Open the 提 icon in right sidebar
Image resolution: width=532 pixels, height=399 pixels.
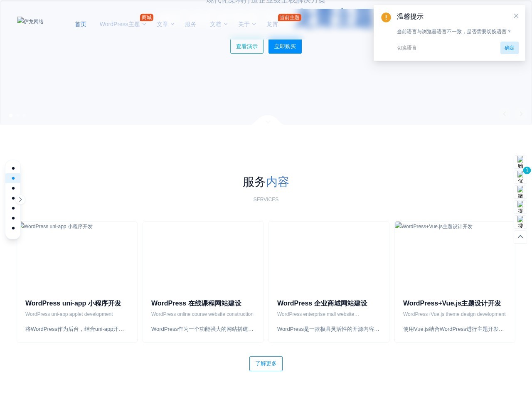pos(520,207)
